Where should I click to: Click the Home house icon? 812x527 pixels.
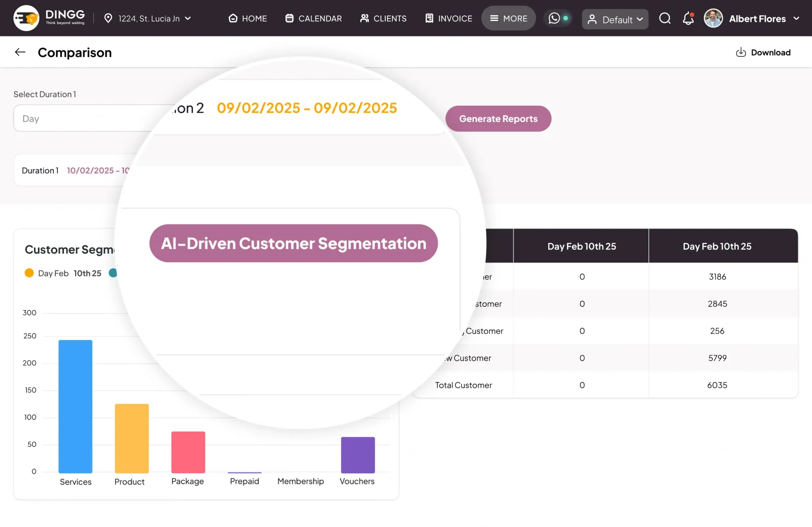233,18
